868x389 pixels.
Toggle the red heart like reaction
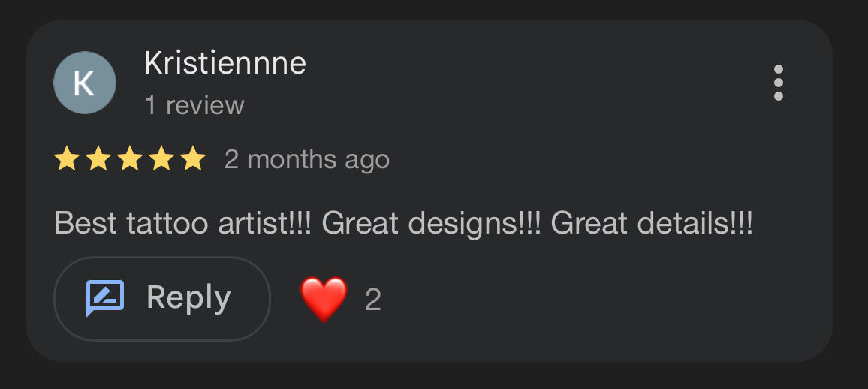tap(324, 299)
